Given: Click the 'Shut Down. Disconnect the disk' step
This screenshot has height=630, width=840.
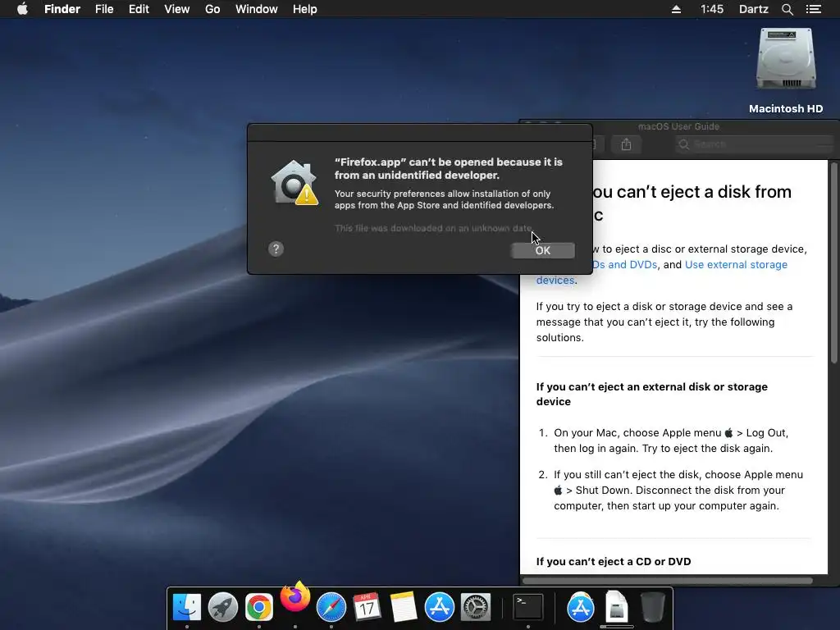Looking at the screenshot, I should (678, 491).
